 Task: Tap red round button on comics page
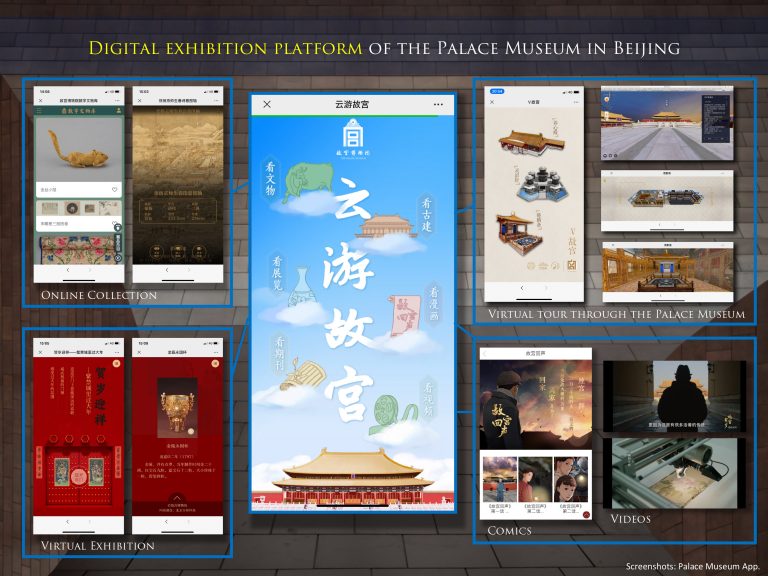586,515
